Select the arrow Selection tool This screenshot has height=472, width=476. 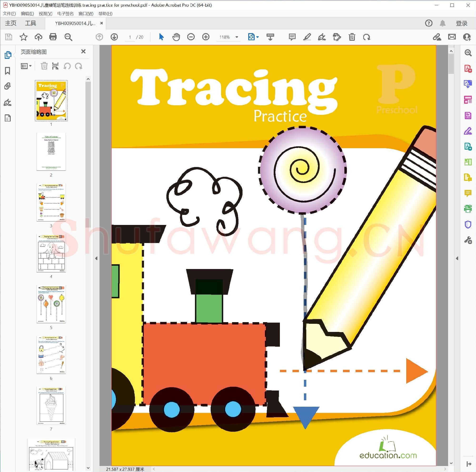[x=161, y=37]
